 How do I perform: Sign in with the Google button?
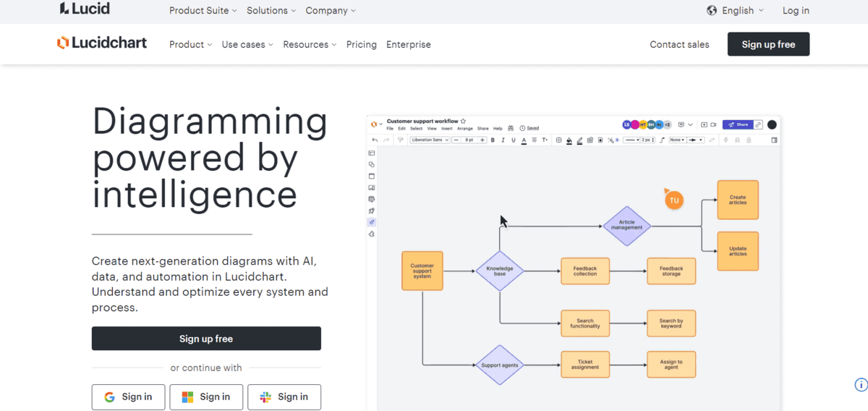click(128, 397)
